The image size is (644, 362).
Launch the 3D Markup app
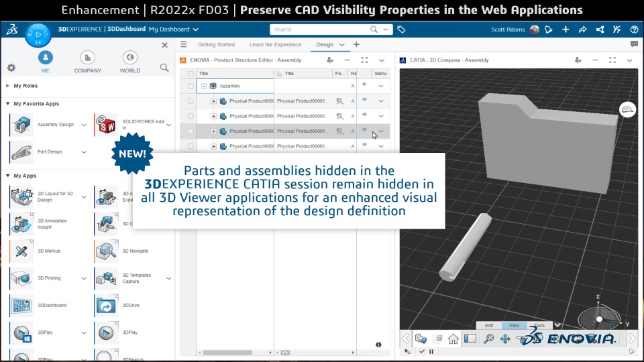coord(21,251)
